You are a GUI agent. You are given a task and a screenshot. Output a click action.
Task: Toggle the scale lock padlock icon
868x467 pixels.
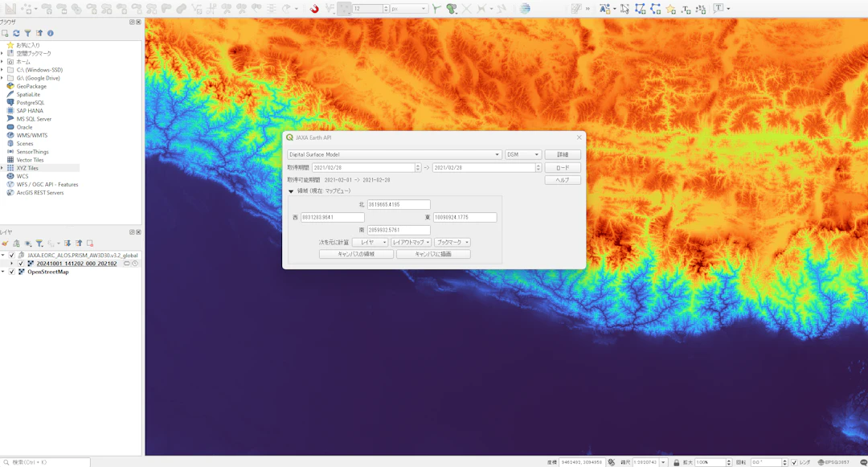click(677, 462)
